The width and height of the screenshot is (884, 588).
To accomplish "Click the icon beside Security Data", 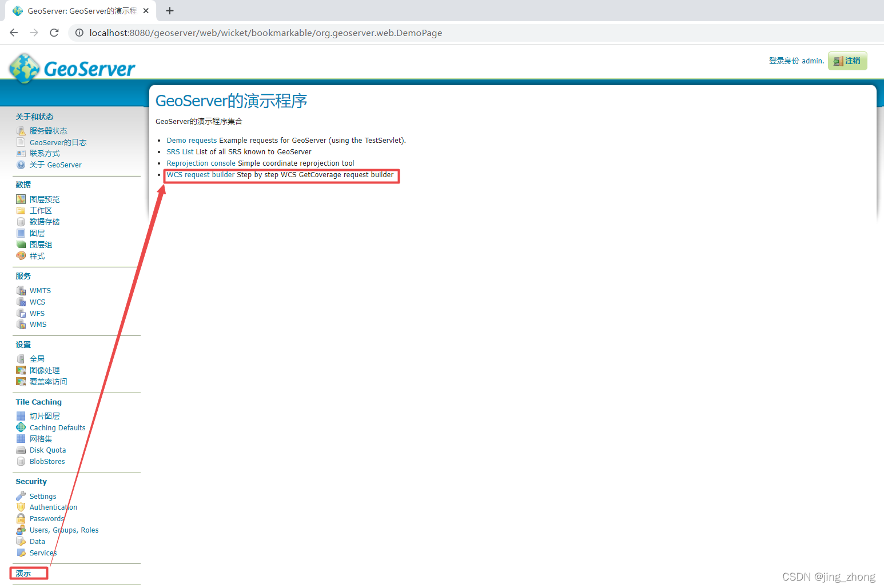I will (x=21, y=541).
